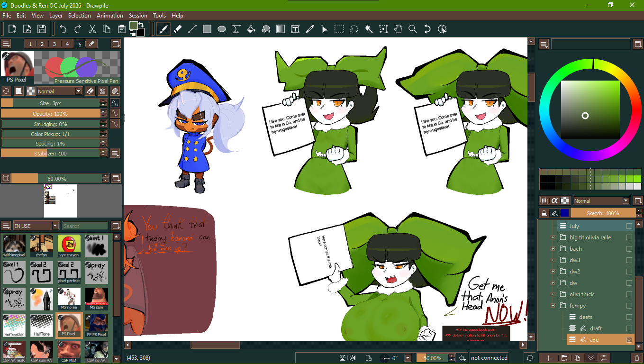Toggle visibility checkbox for fempy group
The height and width of the screenshot is (364, 644).
pos(629,306)
